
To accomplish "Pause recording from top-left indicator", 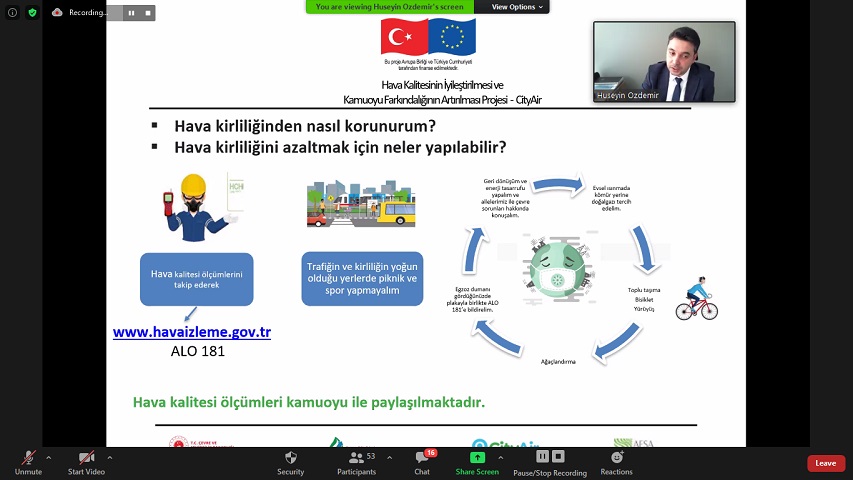I will click(131, 13).
